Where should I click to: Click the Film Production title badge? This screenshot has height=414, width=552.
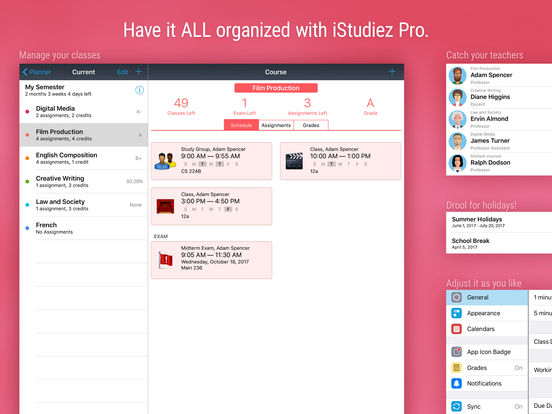point(276,88)
